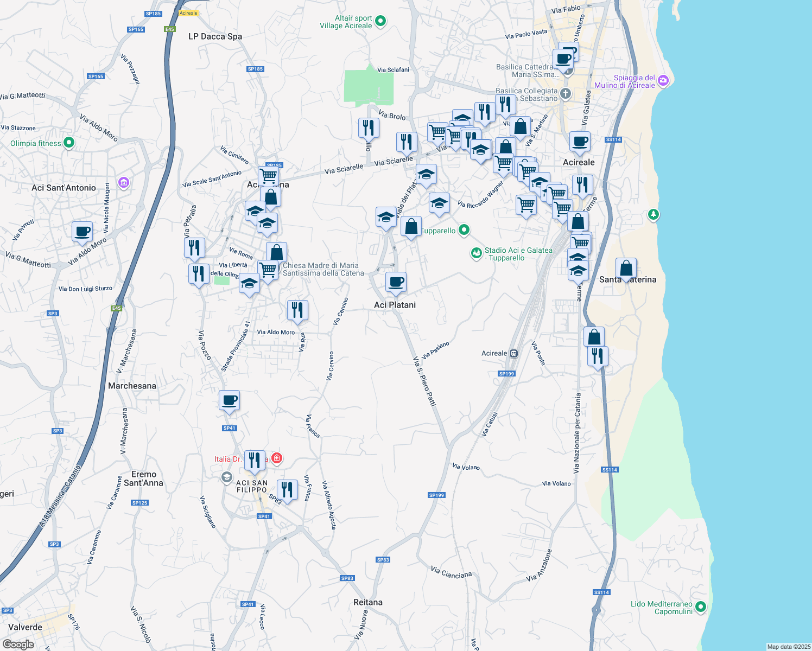The height and width of the screenshot is (651, 812).
Task: Click the Acireale town label
Action: click(578, 162)
